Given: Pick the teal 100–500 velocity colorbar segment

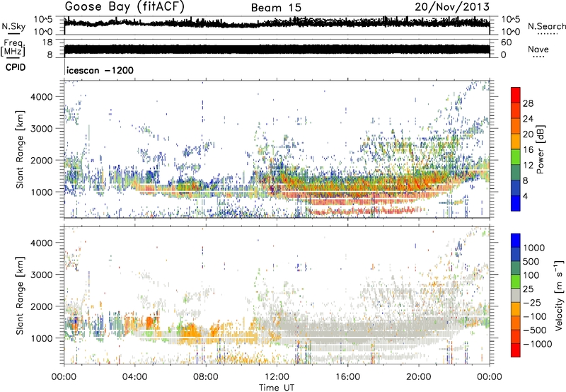Looking at the screenshot, I should (x=516, y=269).
